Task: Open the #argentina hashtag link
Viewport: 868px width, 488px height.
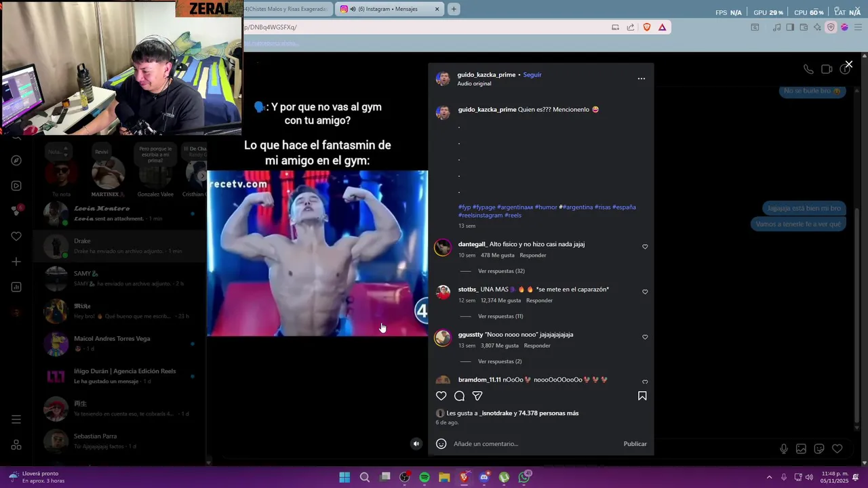Action: [577, 207]
